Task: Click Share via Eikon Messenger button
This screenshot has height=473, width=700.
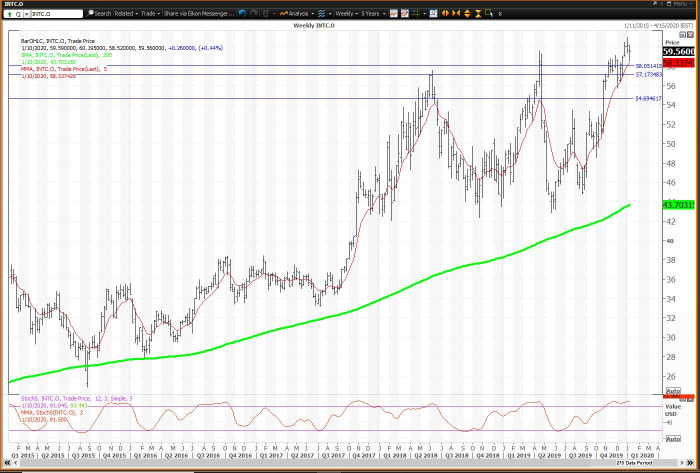Action: coord(212,14)
